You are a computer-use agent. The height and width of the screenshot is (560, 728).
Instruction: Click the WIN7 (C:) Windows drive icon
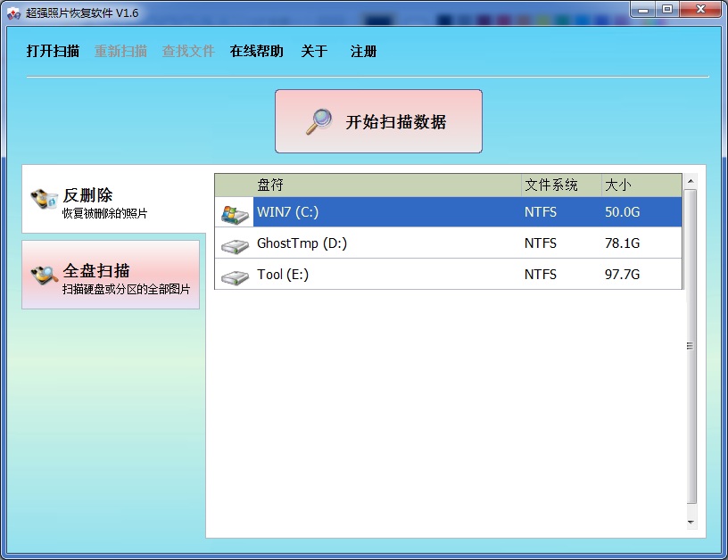click(235, 213)
